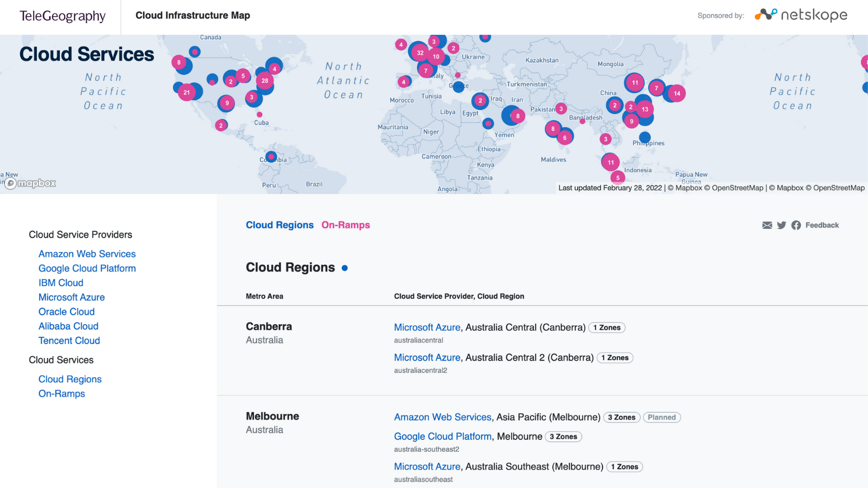Click the cluster marker 5 near Indonesia
The width and height of the screenshot is (868, 488).
click(x=618, y=177)
